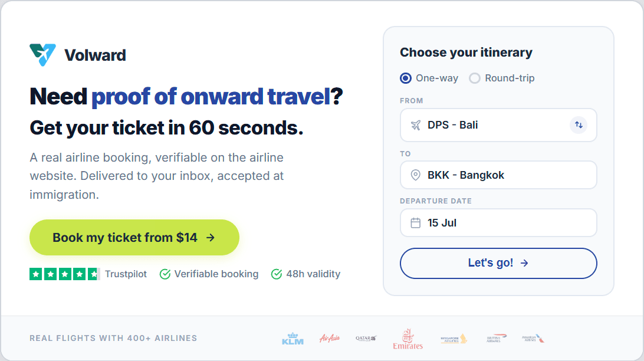
Task: Select the One-way radio option
Action: click(x=429, y=78)
